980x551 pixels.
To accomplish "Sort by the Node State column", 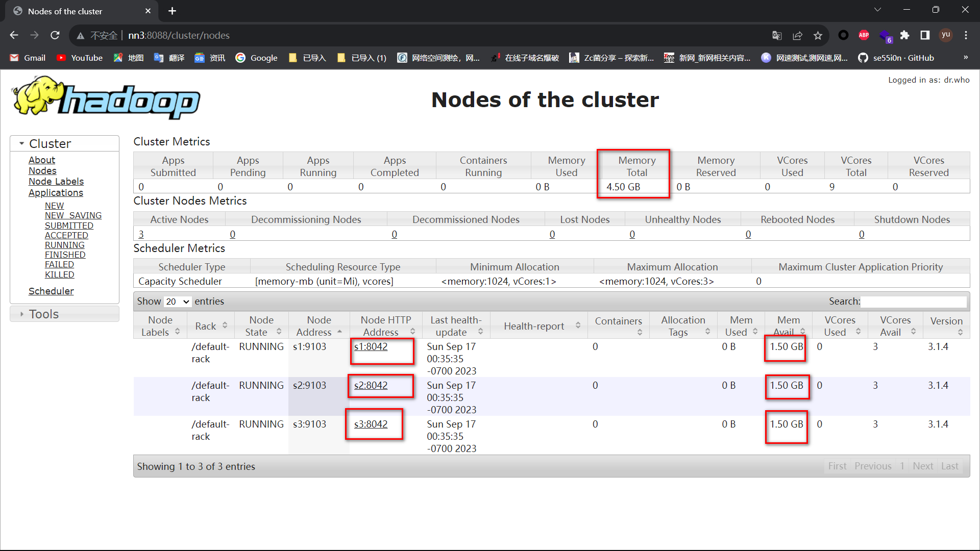I will [261, 326].
